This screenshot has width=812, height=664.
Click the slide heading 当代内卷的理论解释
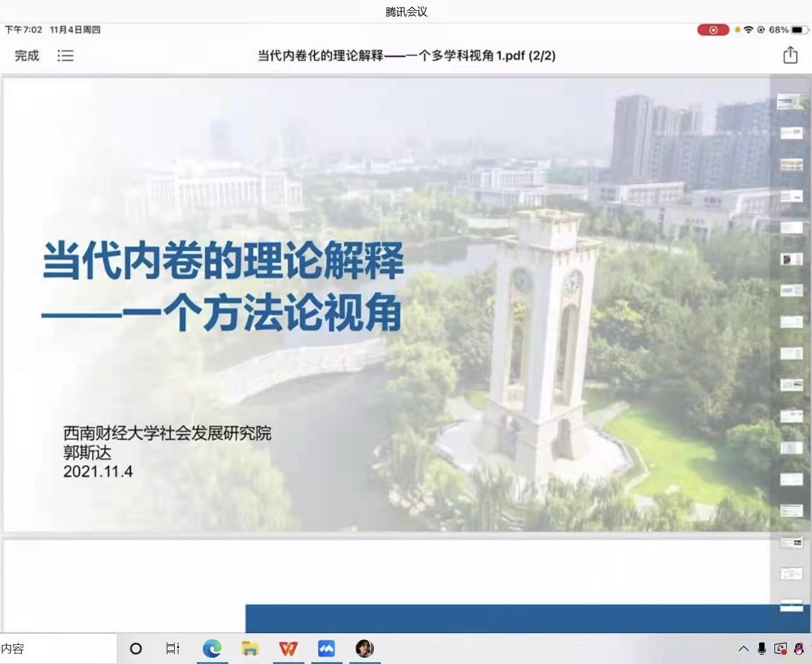223,260
